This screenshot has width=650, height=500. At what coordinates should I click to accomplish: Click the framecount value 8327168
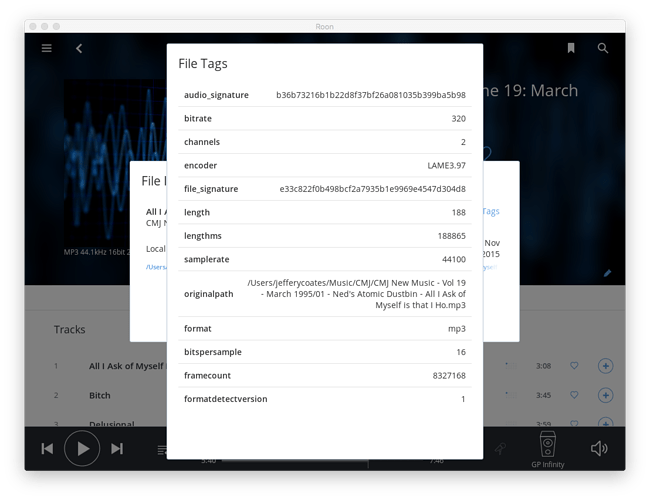449,376
